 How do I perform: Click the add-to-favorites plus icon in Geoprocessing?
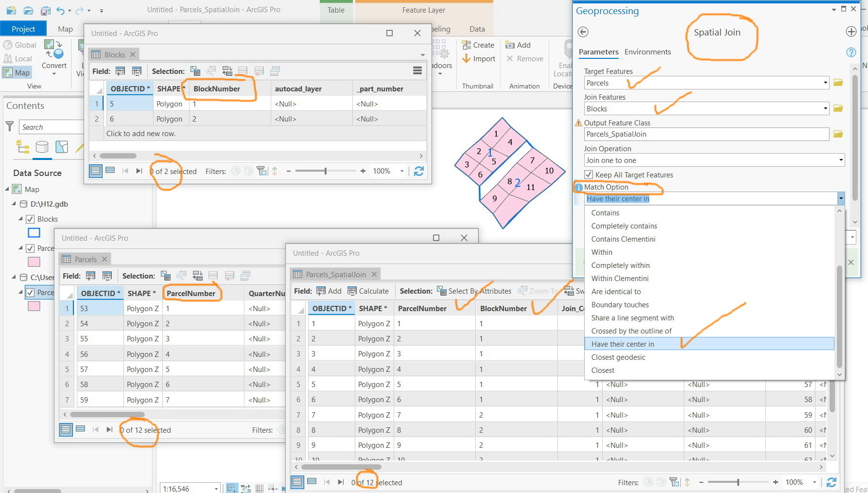[851, 32]
